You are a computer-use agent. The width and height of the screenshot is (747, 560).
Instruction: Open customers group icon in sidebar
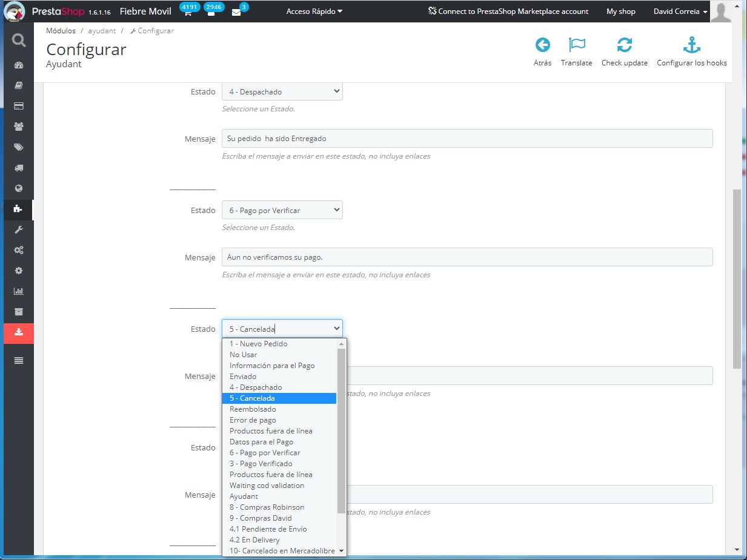pos(18,127)
